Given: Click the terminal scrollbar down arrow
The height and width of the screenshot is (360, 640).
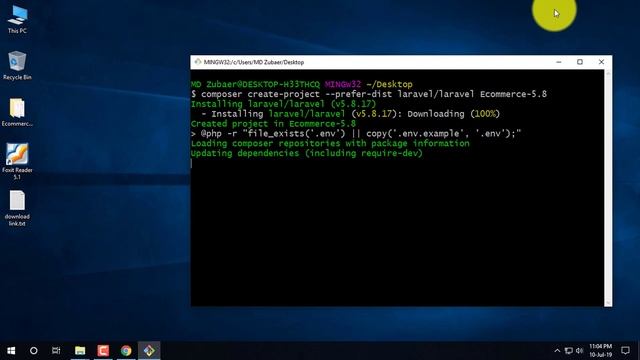Looking at the screenshot, I should [608, 303].
